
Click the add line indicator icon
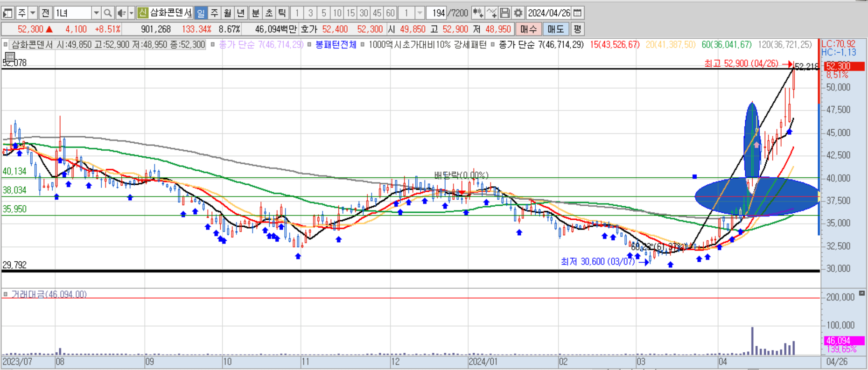(x=491, y=13)
